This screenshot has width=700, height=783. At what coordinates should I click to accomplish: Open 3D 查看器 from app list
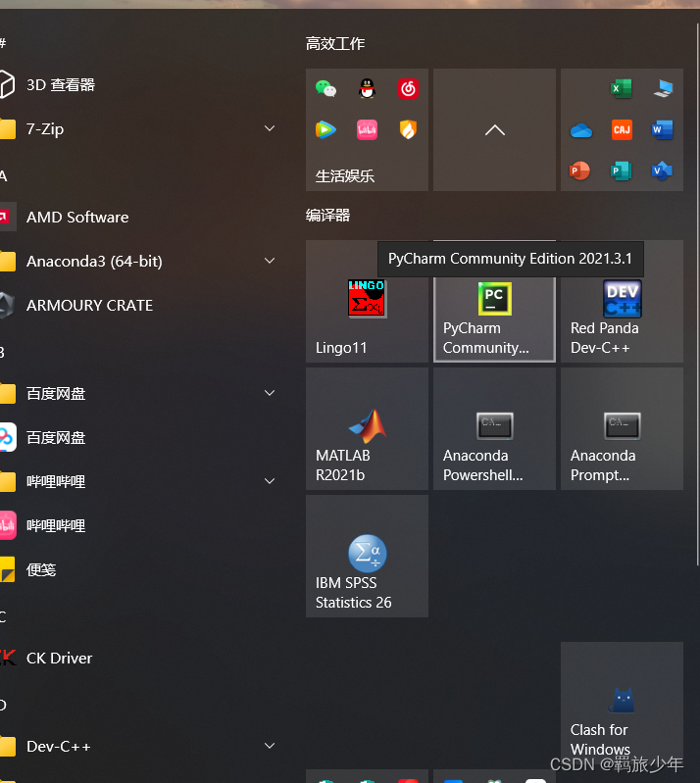pyautogui.click(x=140, y=85)
